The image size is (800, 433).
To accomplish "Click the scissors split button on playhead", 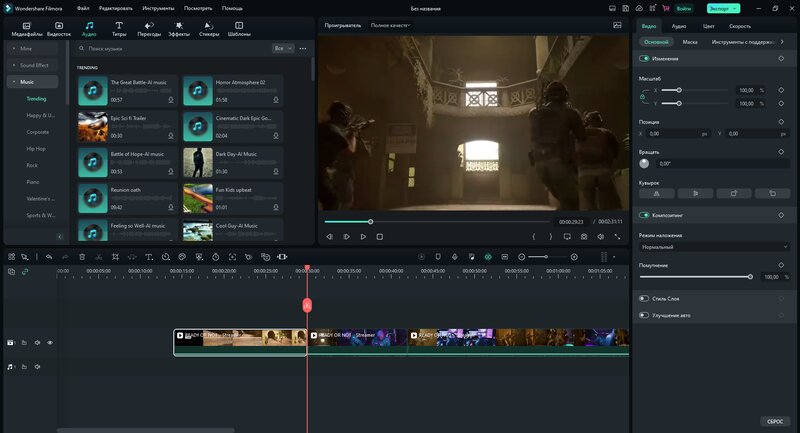I will (307, 305).
